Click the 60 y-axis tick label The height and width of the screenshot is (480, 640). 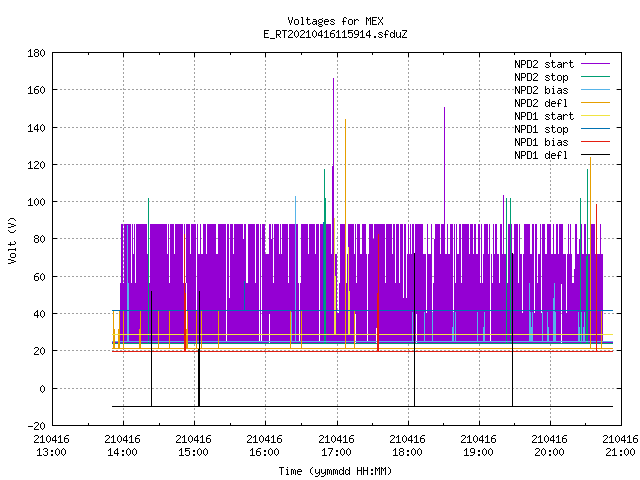click(39, 277)
